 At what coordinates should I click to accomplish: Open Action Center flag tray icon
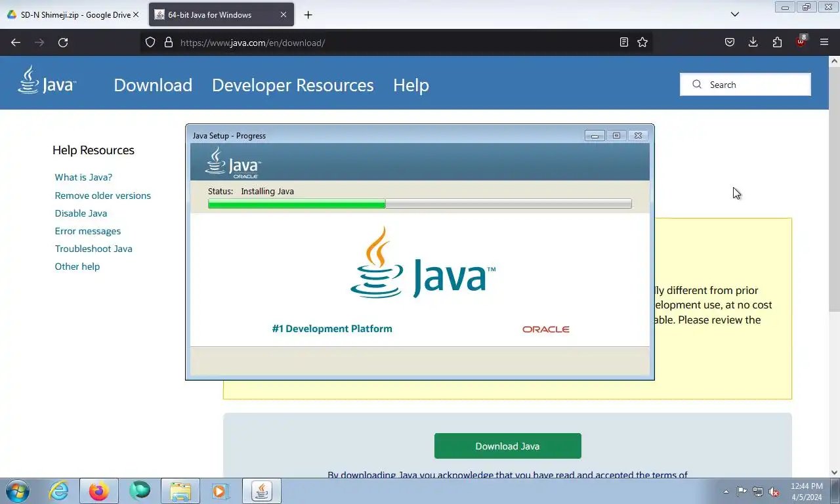[x=742, y=492]
